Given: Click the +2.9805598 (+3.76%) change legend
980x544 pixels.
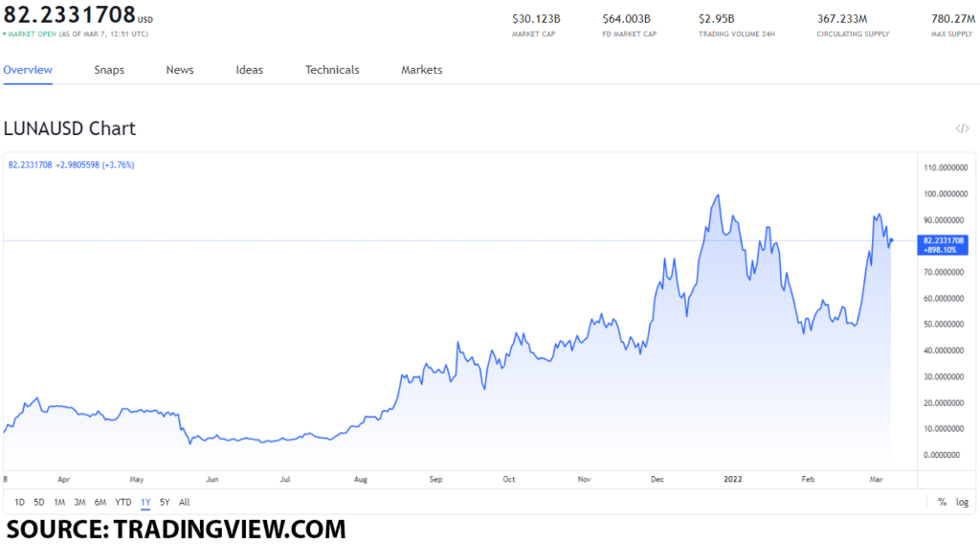Looking at the screenshot, I should tap(95, 165).
